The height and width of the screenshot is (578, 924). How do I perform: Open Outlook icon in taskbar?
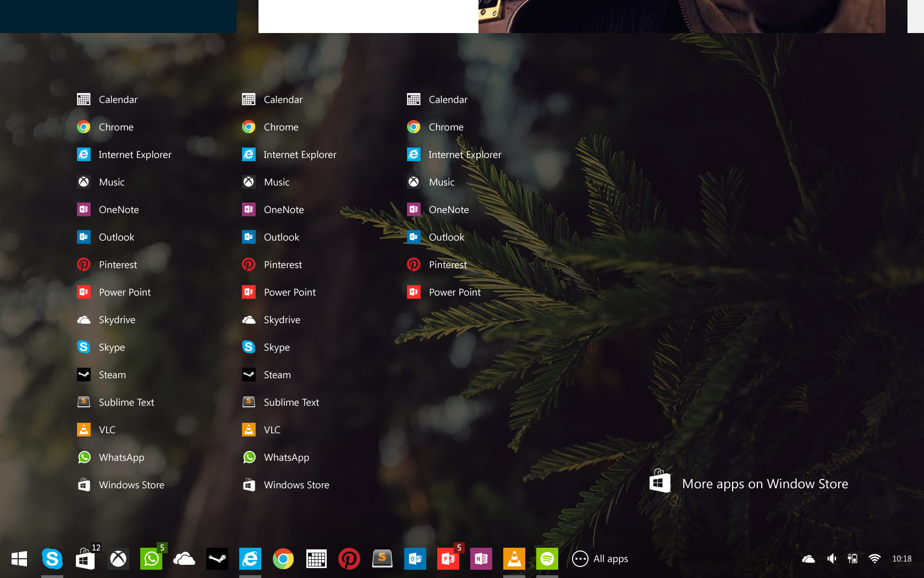pyautogui.click(x=415, y=559)
